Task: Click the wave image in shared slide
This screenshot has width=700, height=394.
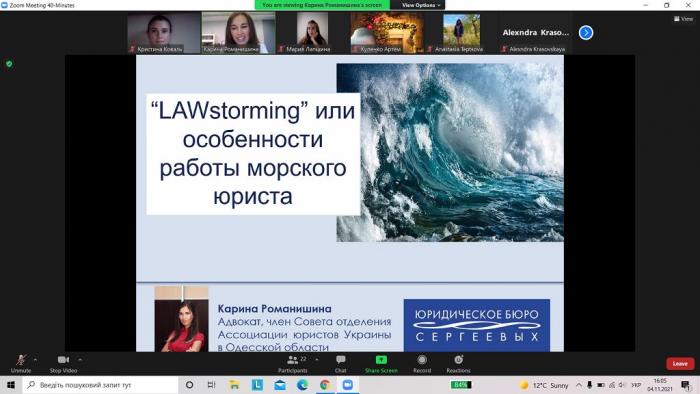Action: click(x=450, y=153)
